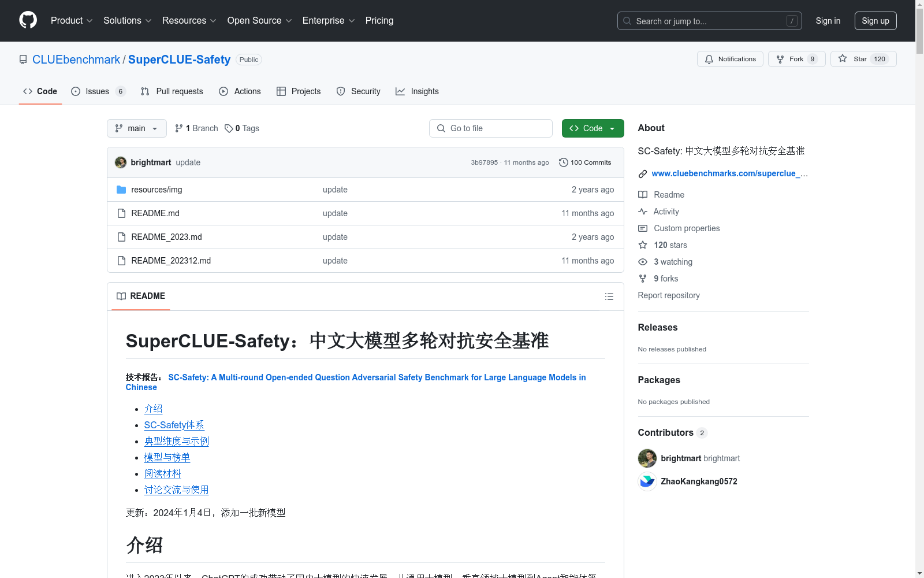Jump to the 模型与榜单 section link
The width and height of the screenshot is (924, 578).
(x=167, y=457)
